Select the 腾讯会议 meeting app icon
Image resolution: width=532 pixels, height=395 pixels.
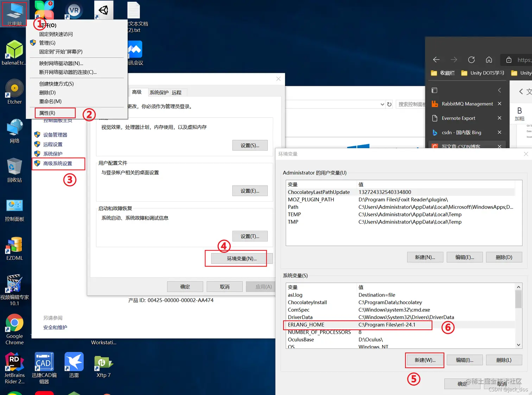pos(135,53)
